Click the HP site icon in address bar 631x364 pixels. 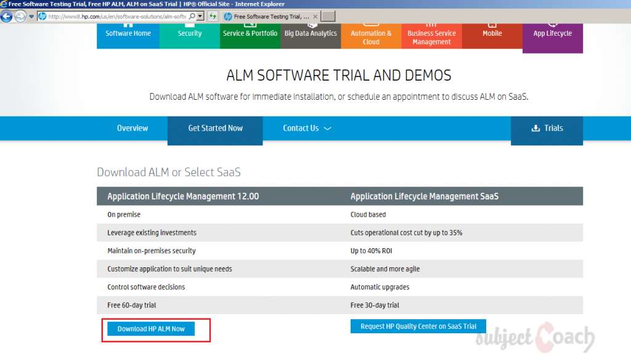(x=43, y=17)
